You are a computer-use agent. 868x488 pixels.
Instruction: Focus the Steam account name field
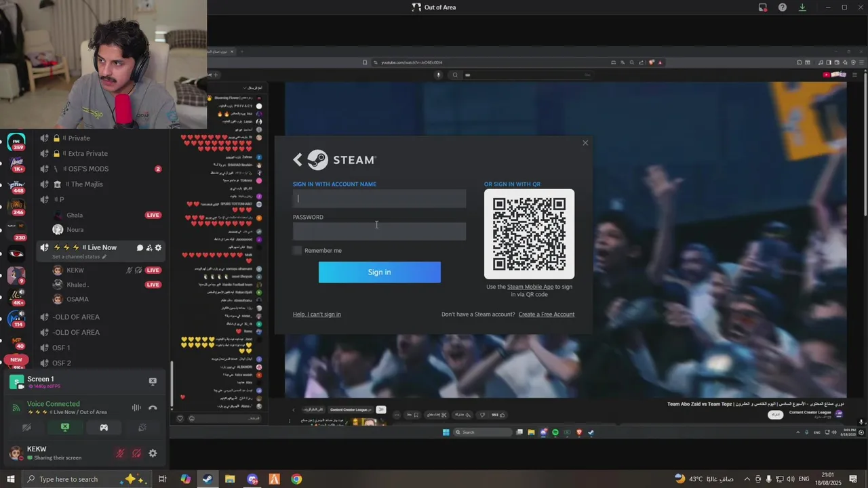379,199
